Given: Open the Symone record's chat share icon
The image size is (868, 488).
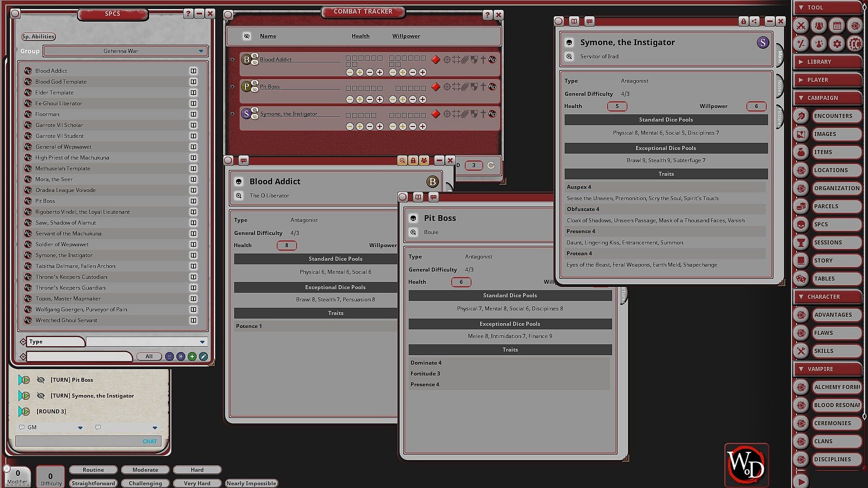Looking at the screenshot, I should tap(589, 21).
